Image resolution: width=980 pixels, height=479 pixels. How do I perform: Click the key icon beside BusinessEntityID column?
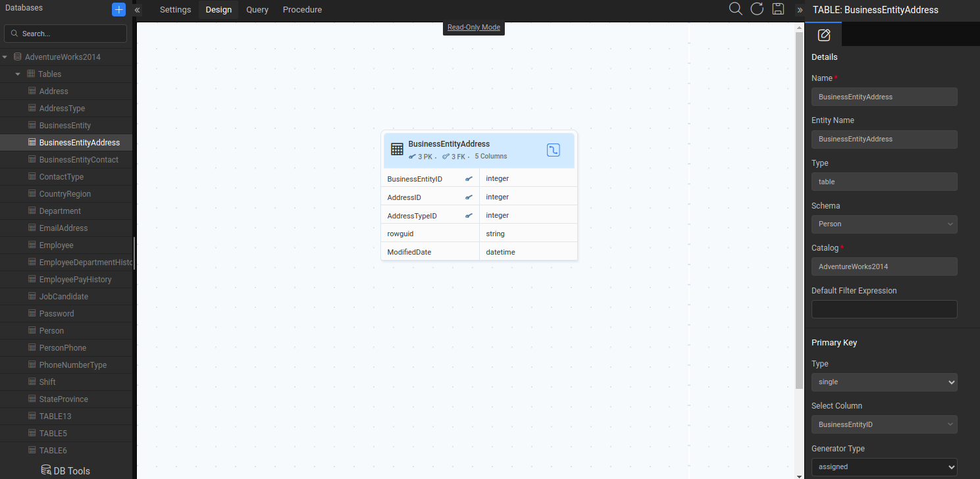tap(469, 178)
